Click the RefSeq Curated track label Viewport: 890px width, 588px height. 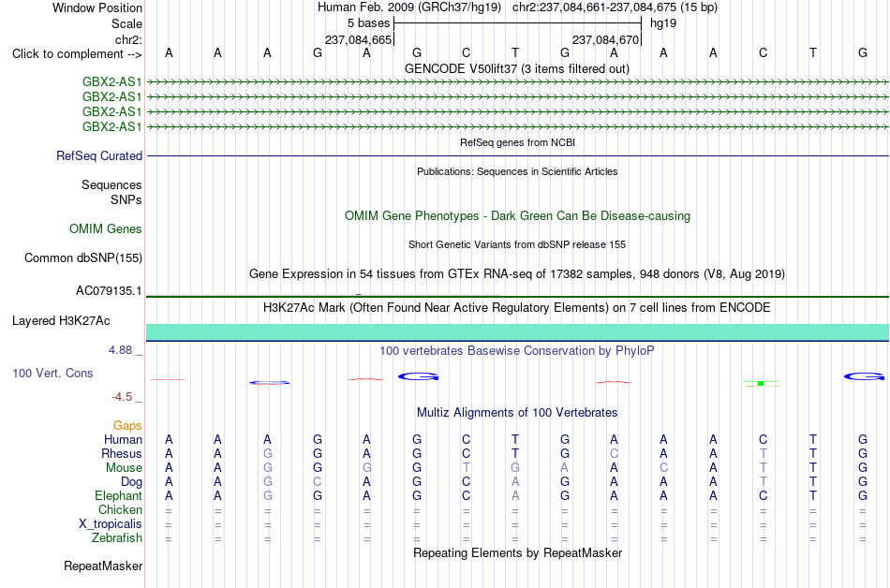click(98, 156)
